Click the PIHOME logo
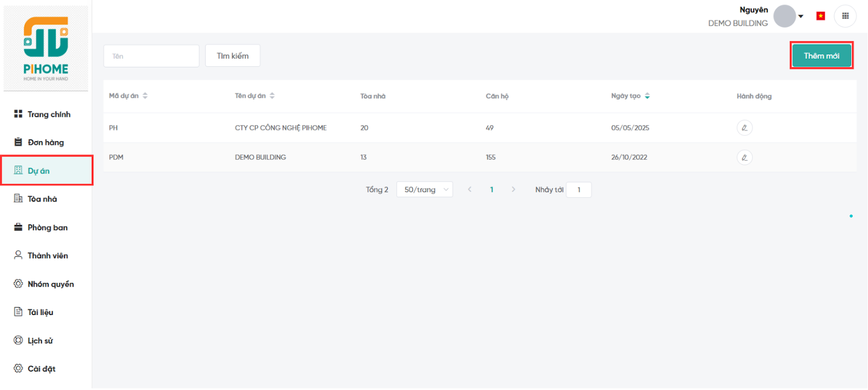 pyautogui.click(x=46, y=48)
